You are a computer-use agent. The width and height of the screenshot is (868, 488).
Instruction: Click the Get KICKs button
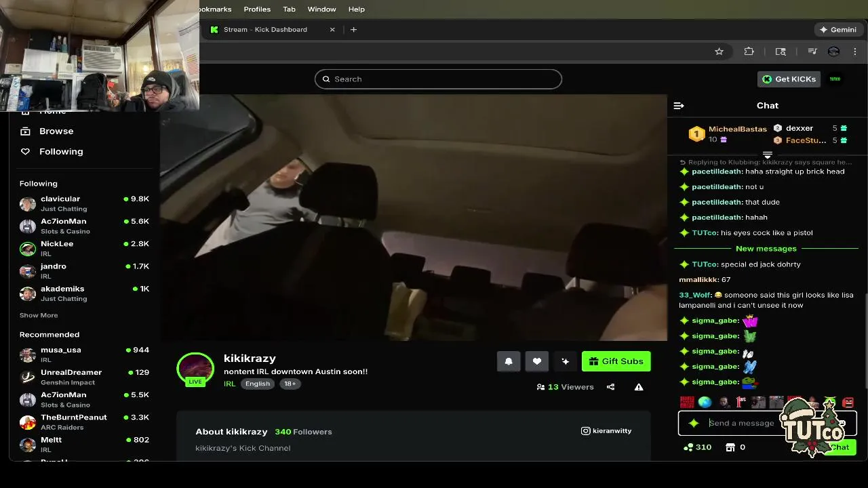tap(789, 79)
